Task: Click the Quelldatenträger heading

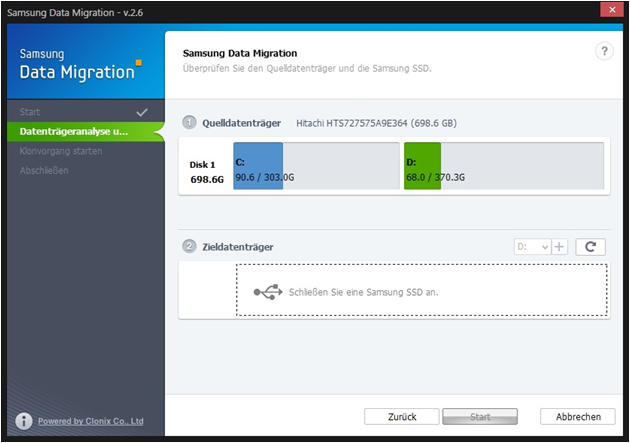Action: (x=241, y=123)
